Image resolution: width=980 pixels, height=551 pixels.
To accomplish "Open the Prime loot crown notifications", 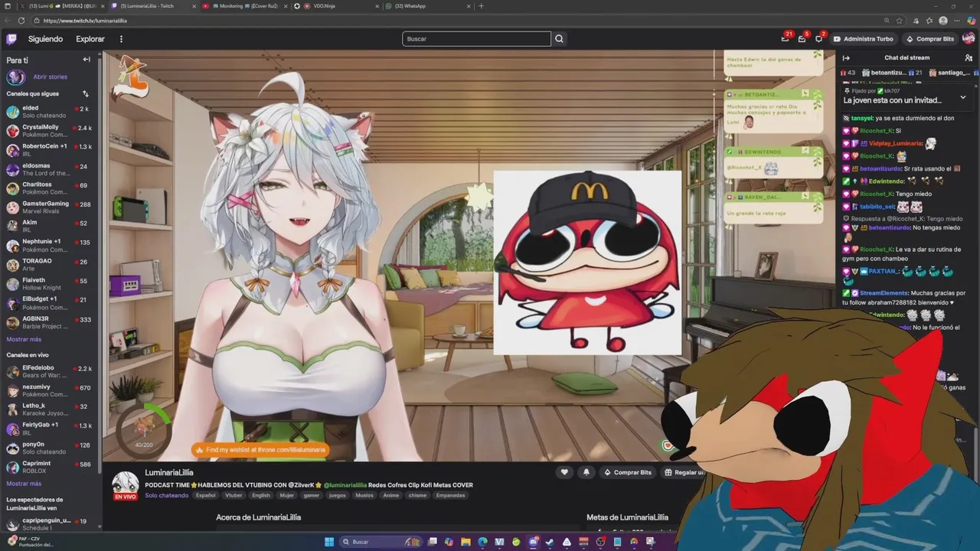I will pyautogui.click(x=786, y=39).
